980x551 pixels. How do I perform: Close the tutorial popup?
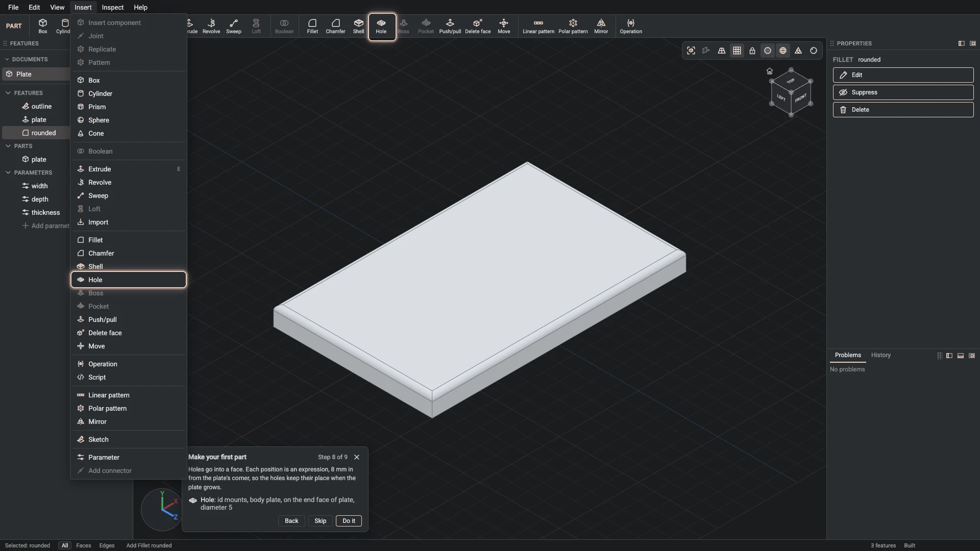tap(357, 457)
